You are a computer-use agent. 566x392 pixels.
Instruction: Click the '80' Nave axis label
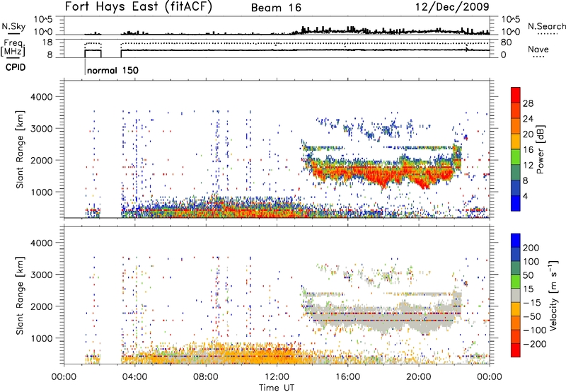(x=507, y=42)
